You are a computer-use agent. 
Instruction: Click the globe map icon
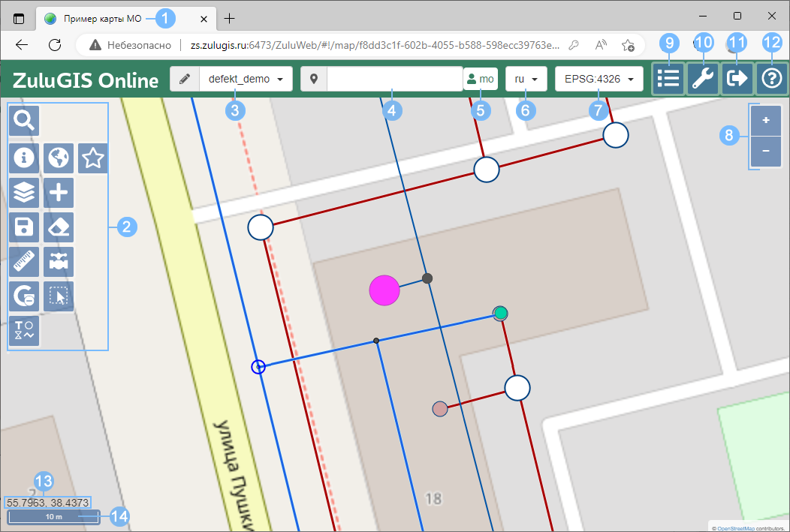pos(59,158)
